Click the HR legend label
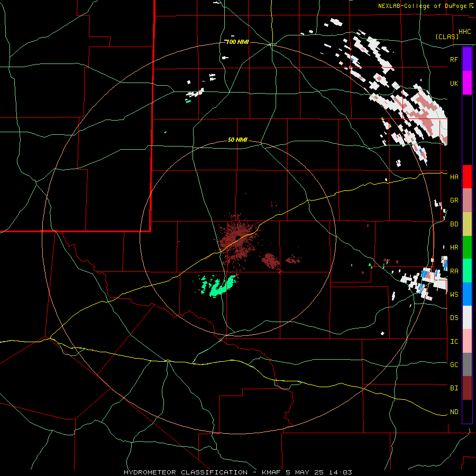The width and height of the screenshot is (476, 476). click(x=454, y=248)
